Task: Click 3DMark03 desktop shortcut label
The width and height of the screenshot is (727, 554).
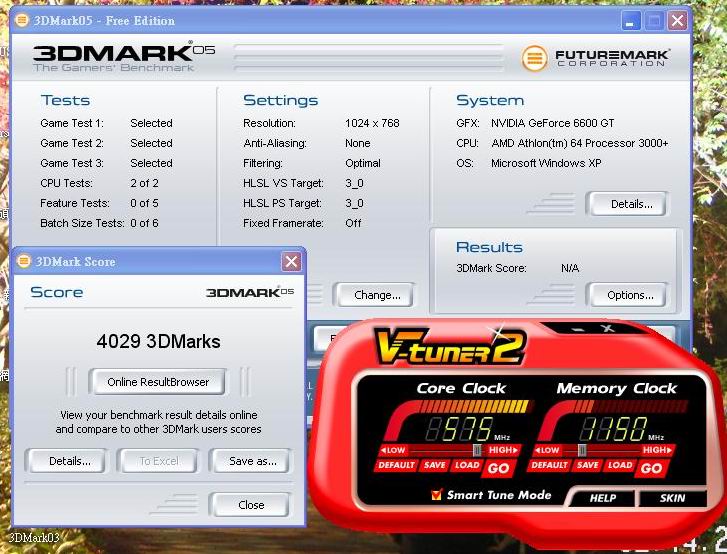Action: click(x=34, y=538)
